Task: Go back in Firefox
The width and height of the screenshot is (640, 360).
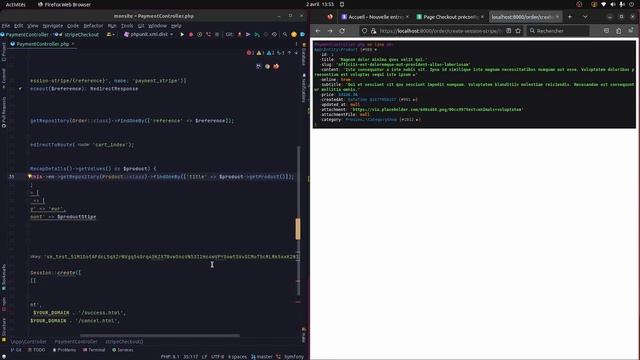Action: click(318, 31)
